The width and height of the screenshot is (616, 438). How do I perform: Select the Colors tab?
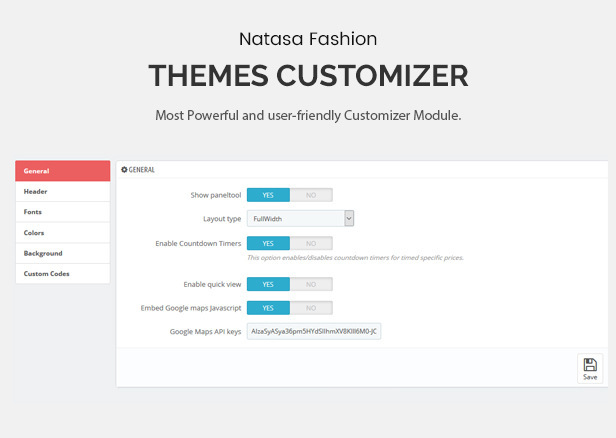[x=62, y=233]
